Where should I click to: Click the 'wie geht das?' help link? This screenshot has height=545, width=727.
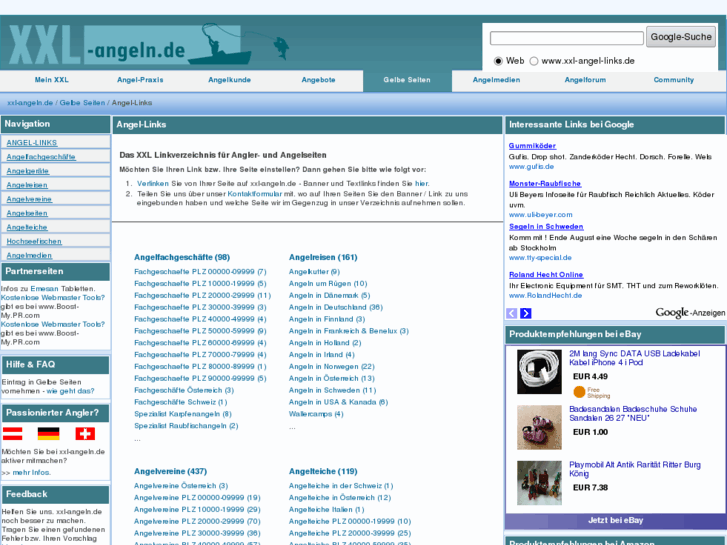(70, 391)
